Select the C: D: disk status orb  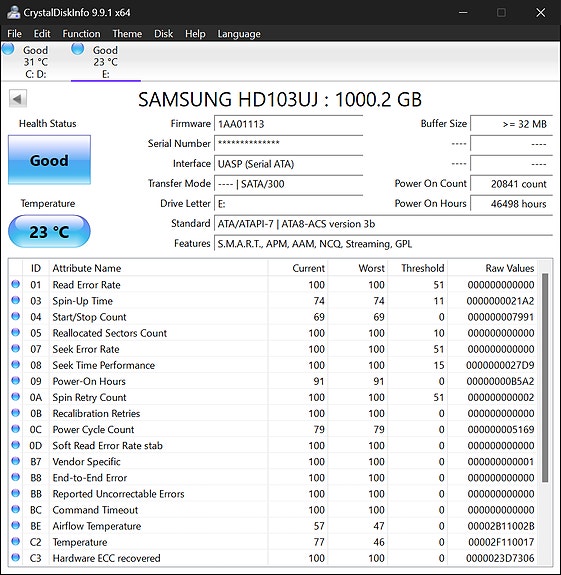pos(8,49)
